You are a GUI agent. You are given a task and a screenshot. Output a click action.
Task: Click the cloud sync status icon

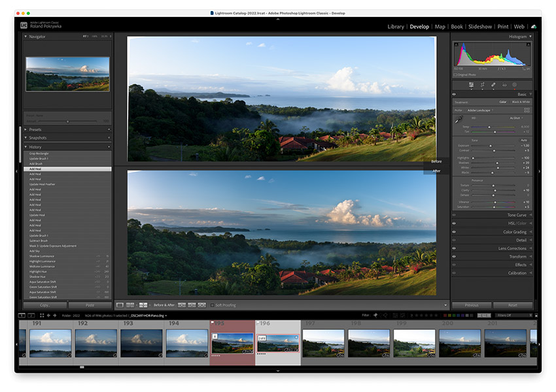tap(533, 27)
